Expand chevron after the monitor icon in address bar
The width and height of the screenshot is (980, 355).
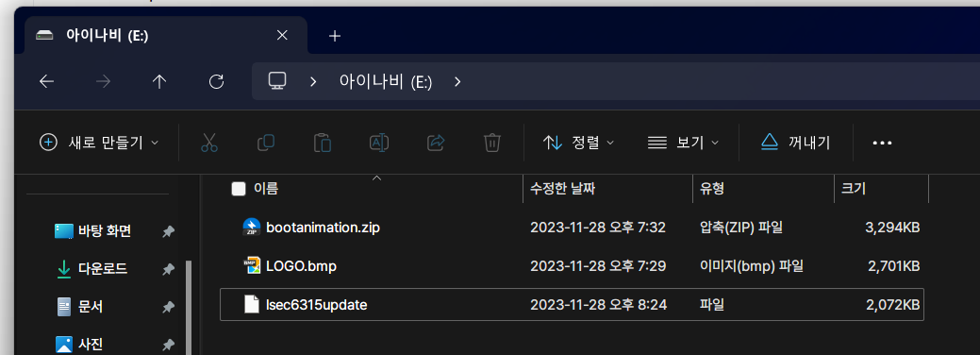click(313, 81)
